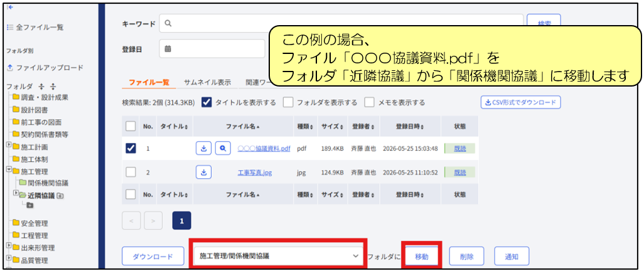Check メモを表示する checkbox
644x271 pixels.
370,102
